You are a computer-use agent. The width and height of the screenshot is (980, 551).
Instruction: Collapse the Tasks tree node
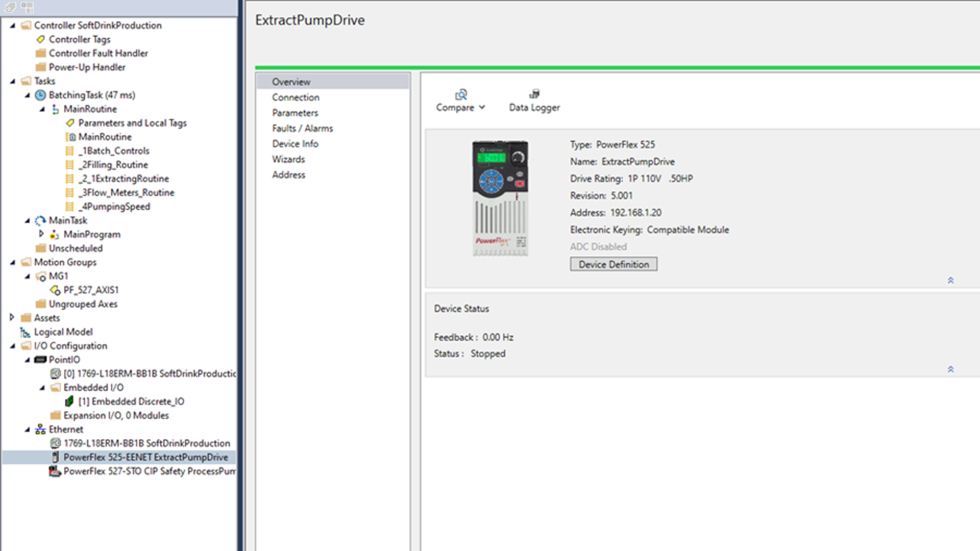click(13, 81)
